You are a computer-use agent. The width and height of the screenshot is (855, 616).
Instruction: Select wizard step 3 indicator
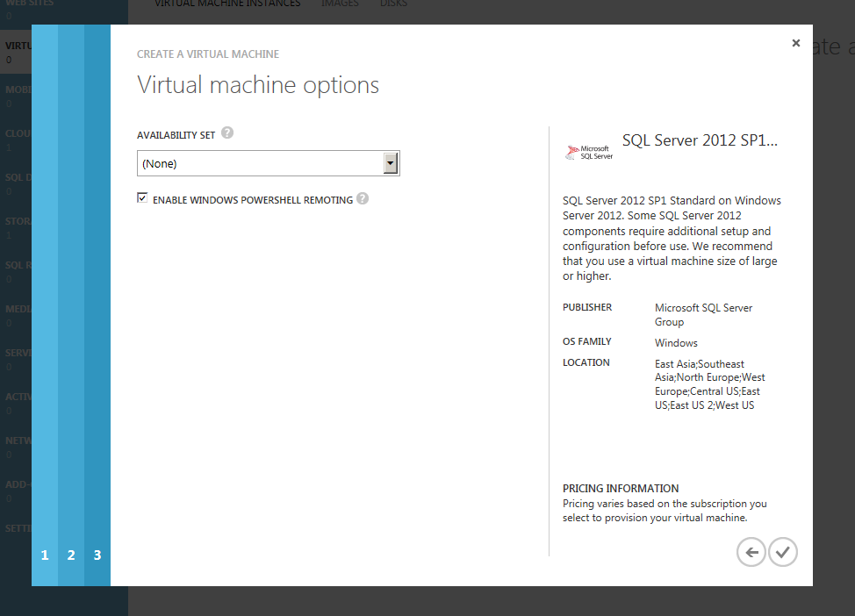97,555
